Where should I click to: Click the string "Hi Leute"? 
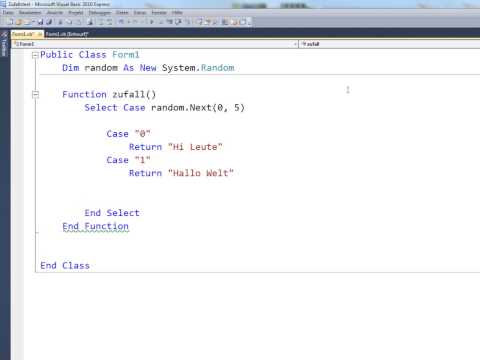195,147
